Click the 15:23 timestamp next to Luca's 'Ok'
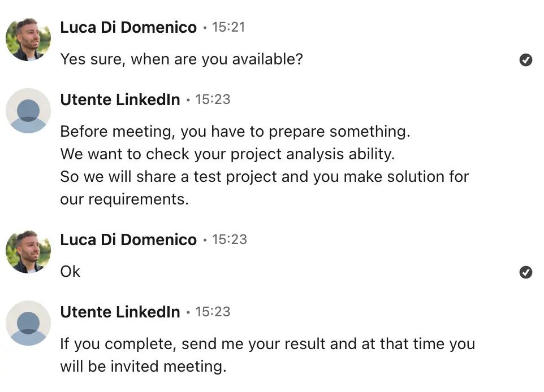The width and height of the screenshot is (544, 392). [230, 239]
